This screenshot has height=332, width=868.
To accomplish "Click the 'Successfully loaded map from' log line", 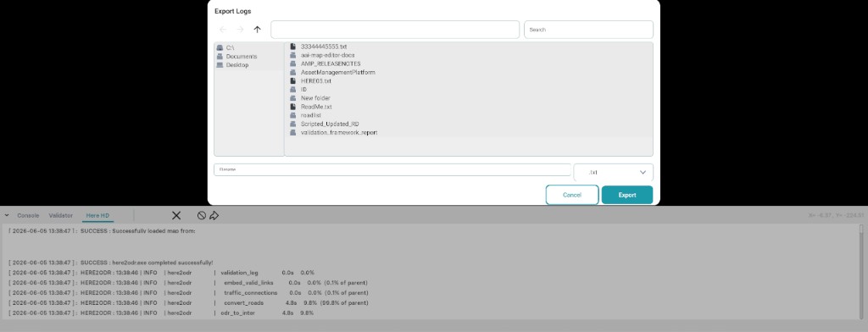I will [x=103, y=230].
